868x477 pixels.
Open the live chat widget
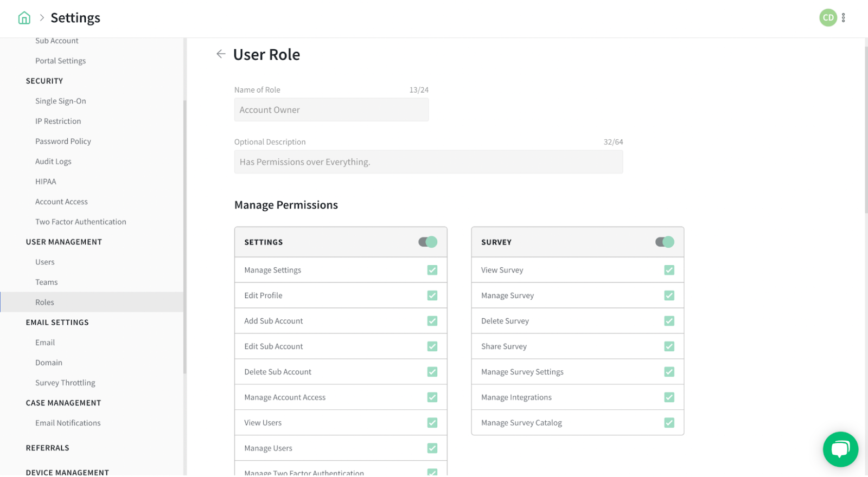point(840,449)
